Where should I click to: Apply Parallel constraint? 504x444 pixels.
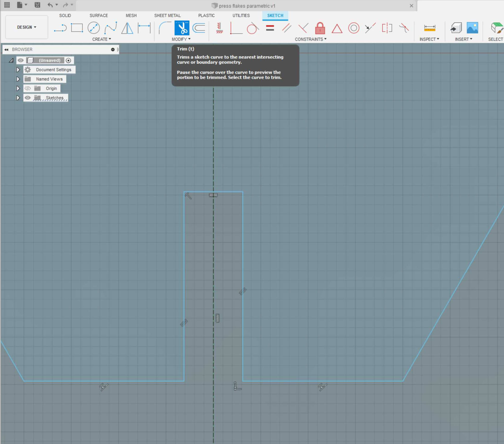pyautogui.click(x=287, y=28)
